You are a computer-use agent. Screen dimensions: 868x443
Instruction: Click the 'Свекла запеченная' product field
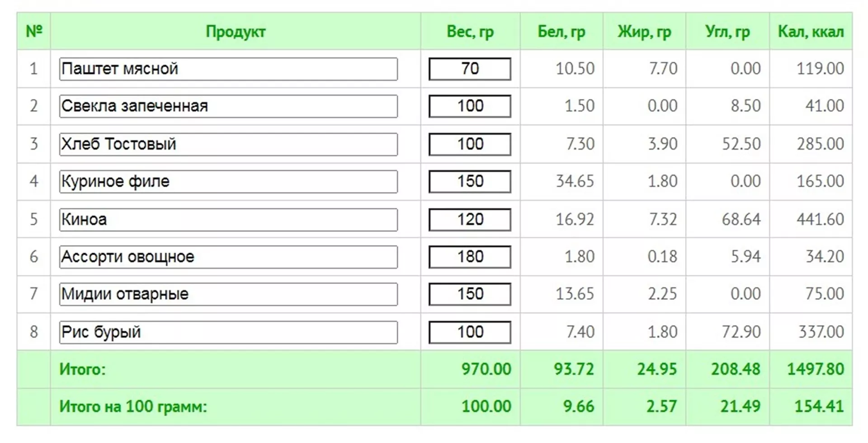click(228, 106)
